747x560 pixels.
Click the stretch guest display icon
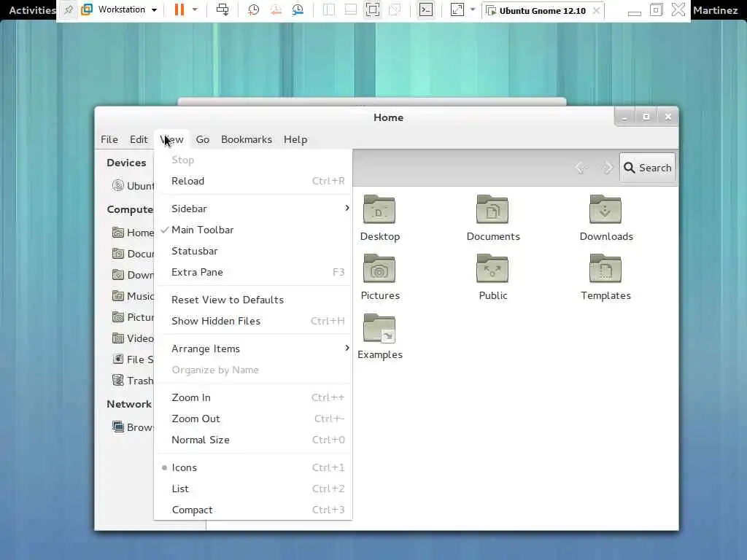tap(457, 9)
